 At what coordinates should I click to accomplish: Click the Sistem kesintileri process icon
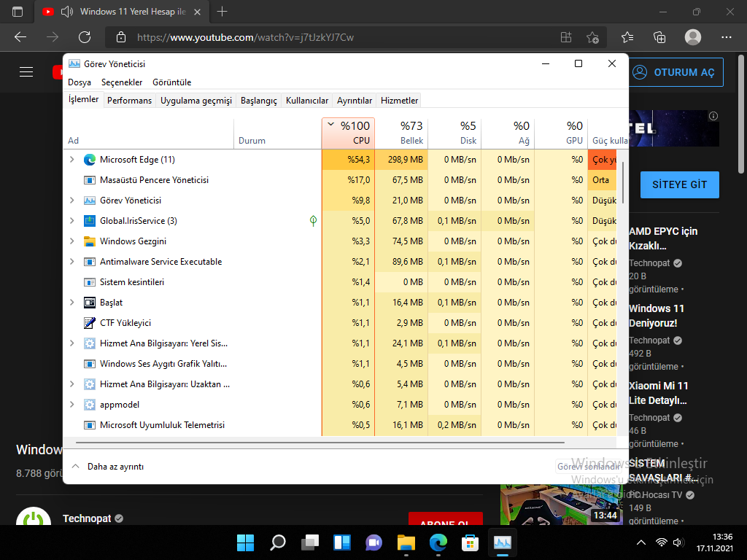click(90, 282)
